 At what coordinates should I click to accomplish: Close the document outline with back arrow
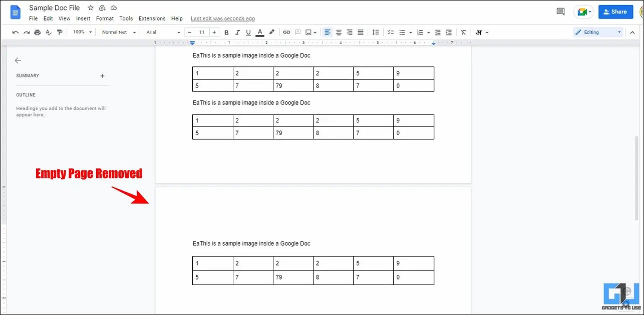18,60
